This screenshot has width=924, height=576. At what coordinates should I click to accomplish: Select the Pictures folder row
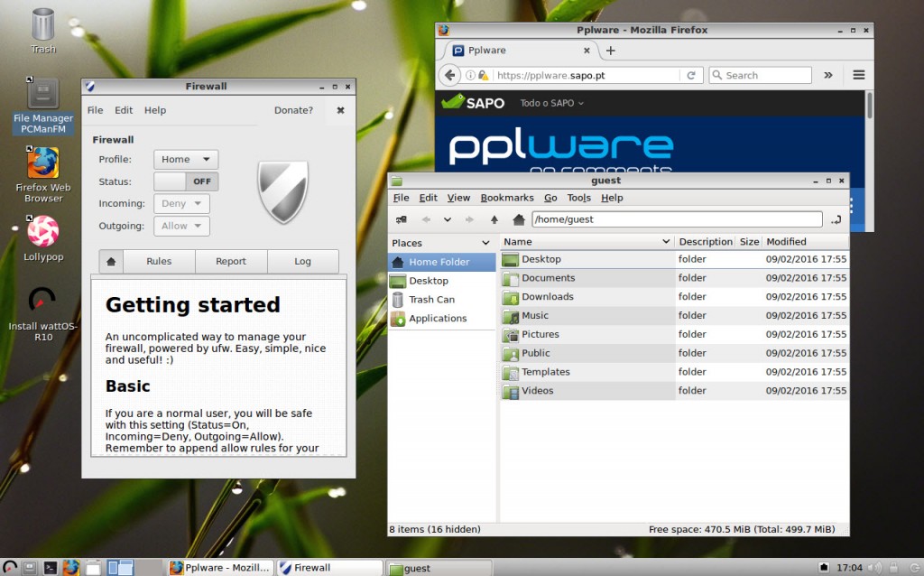point(675,334)
